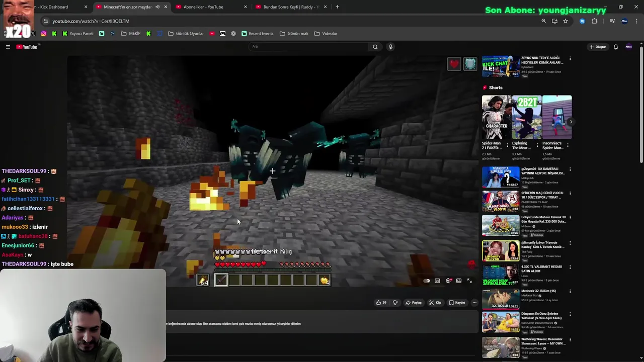644x362 pixels.
Task: Click the YouTube search magnifier button
Action: pos(375,47)
